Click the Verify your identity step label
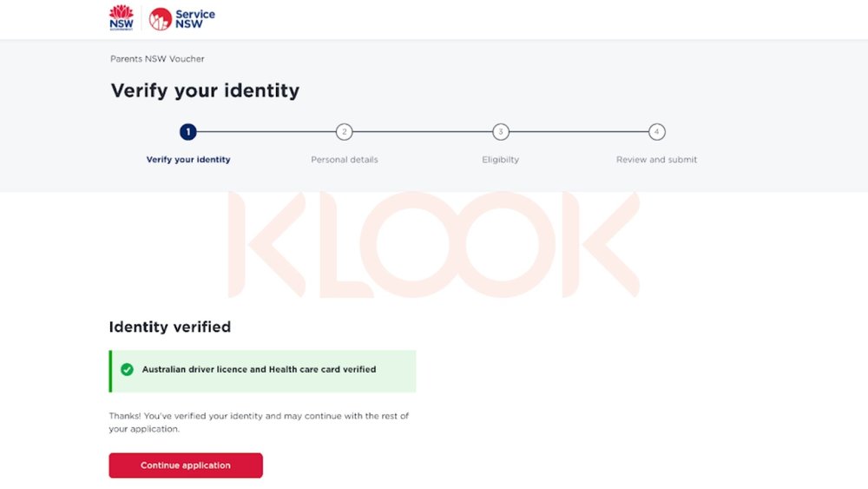Viewport: 868px width, 489px height. tap(188, 160)
